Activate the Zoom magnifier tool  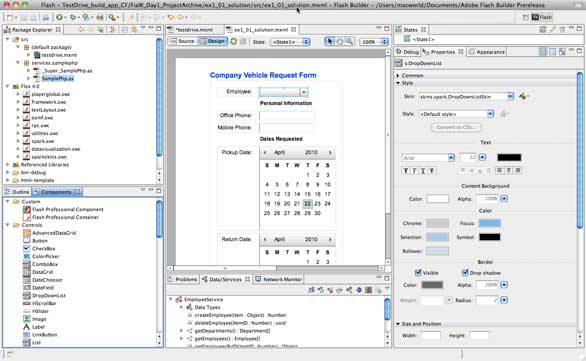click(349, 41)
